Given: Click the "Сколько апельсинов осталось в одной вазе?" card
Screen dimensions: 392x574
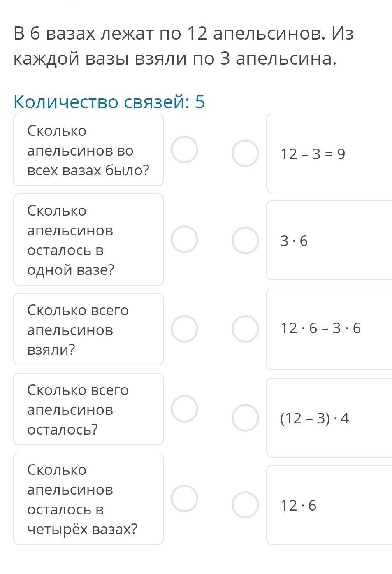Looking at the screenshot, I should pyautogui.click(x=88, y=239).
